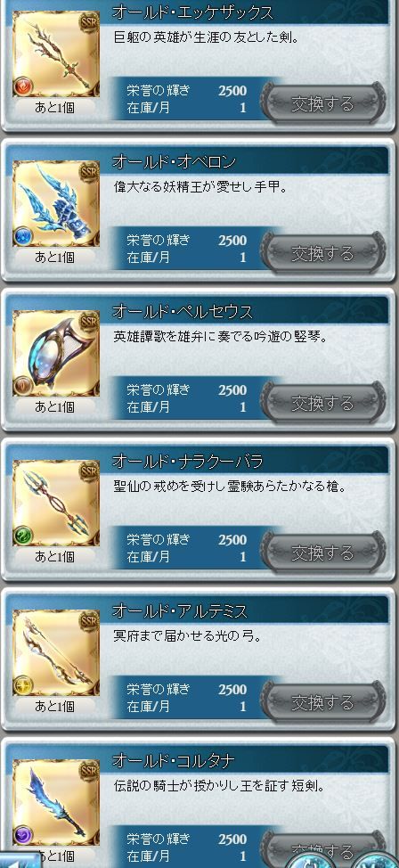This screenshot has height=868, width=399.
Task: Click the dark element icon on オールド・コルタナ
Action: [x=23, y=835]
